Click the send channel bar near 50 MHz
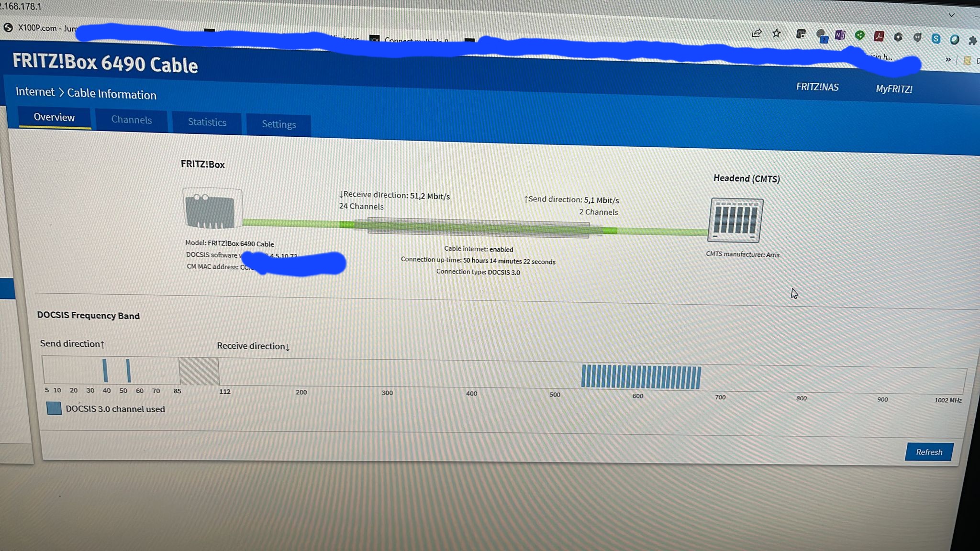 (128, 371)
